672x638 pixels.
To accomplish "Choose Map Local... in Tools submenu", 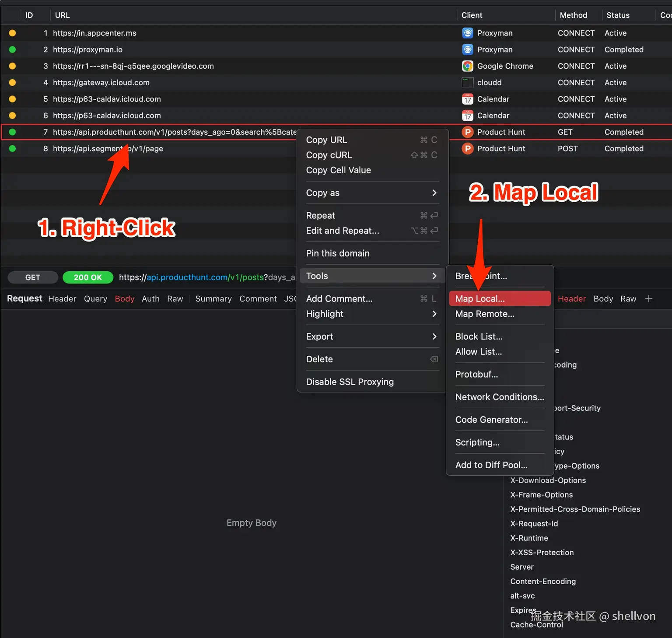I will coord(500,299).
